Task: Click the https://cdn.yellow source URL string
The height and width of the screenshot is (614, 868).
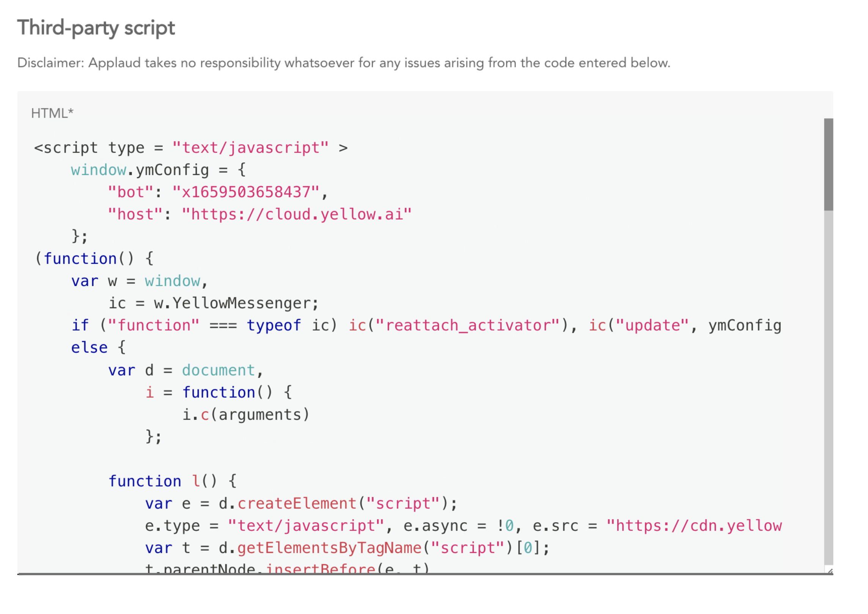Action: (693, 526)
